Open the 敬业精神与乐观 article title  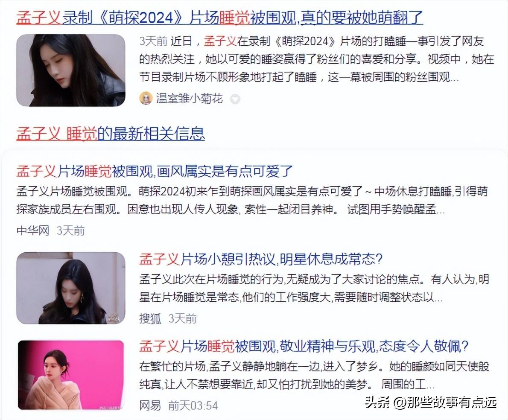[x=304, y=346]
